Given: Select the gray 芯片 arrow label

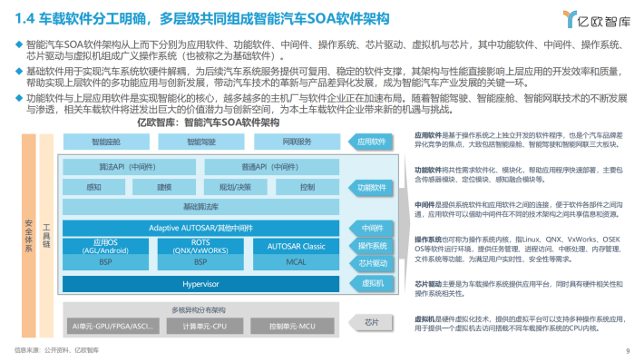Looking at the screenshot, I should pyautogui.click(x=371, y=323).
